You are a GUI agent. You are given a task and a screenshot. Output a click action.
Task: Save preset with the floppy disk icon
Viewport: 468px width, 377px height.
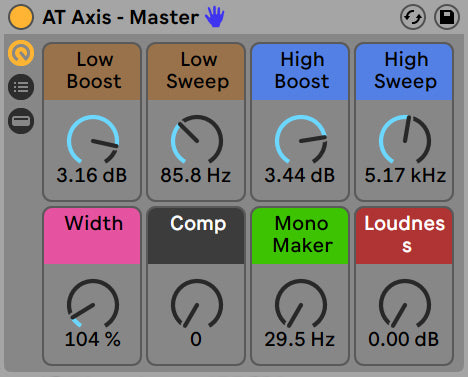(x=447, y=17)
